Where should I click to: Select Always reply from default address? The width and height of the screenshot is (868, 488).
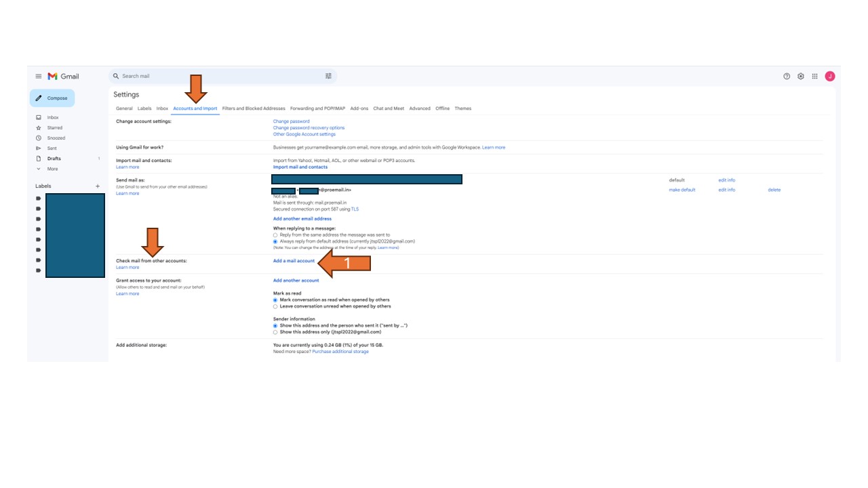tap(275, 241)
